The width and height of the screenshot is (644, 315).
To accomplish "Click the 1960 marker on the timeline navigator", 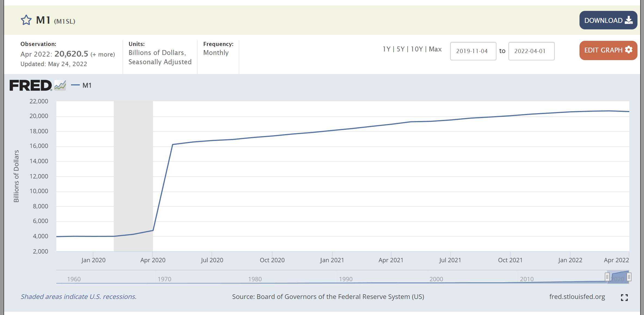I will pyautogui.click(x=74, y=279).
